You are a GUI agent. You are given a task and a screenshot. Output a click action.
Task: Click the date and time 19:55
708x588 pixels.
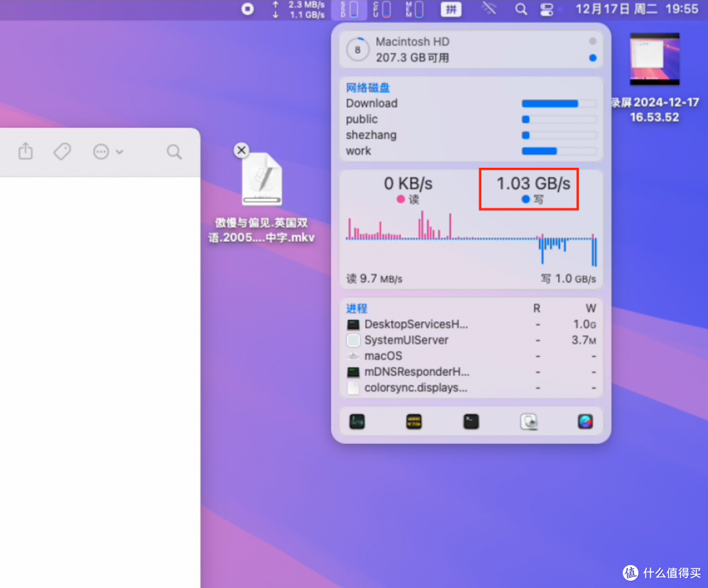[637, 9]
